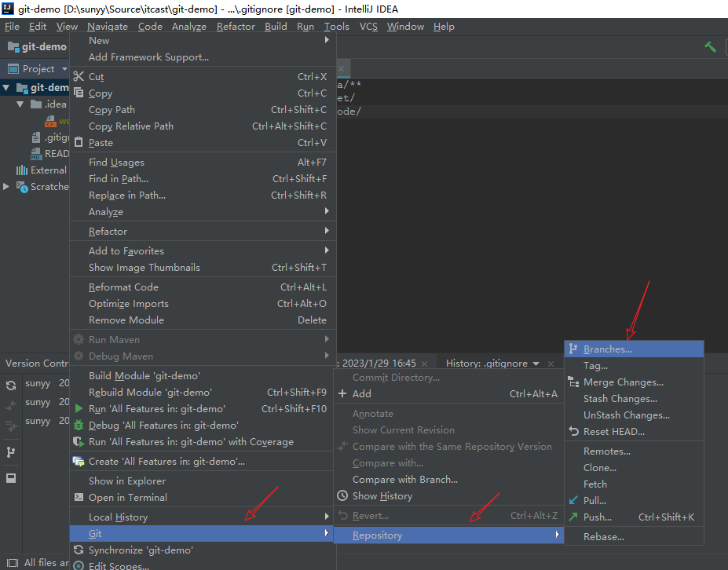
Task: Select README file in project tree
Action: pyautogui.click(x=50, y=154)
